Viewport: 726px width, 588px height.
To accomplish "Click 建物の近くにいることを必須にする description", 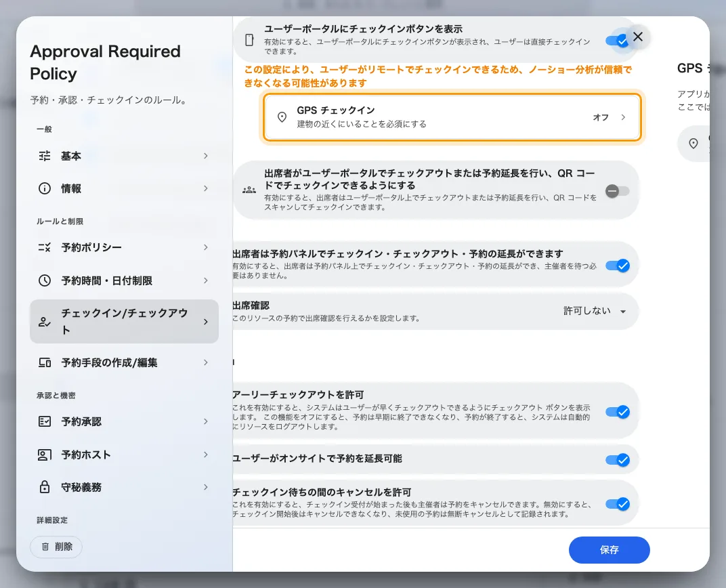I will (x=362, y=124).
